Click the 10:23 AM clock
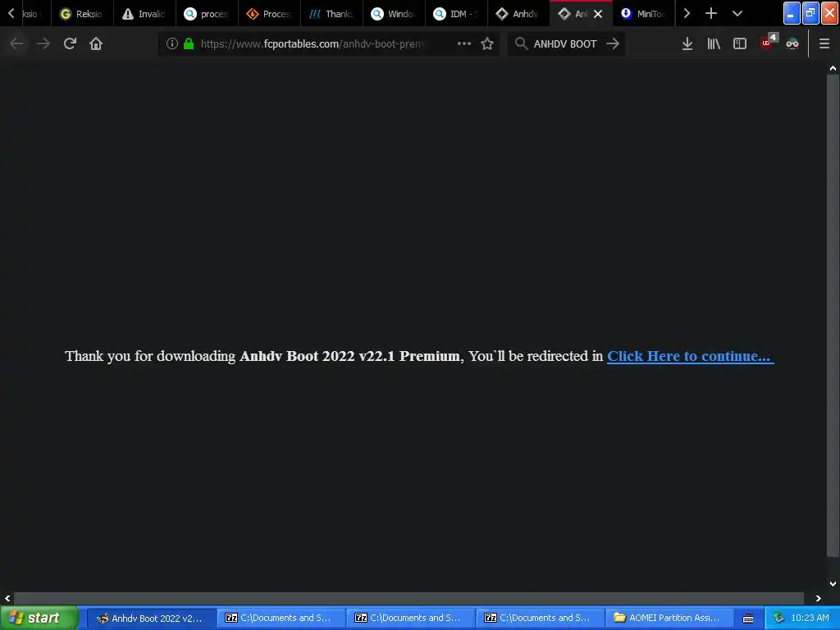The width and height of the screenshot is (840, 630). pyautogui.click(x=810, y=618)
